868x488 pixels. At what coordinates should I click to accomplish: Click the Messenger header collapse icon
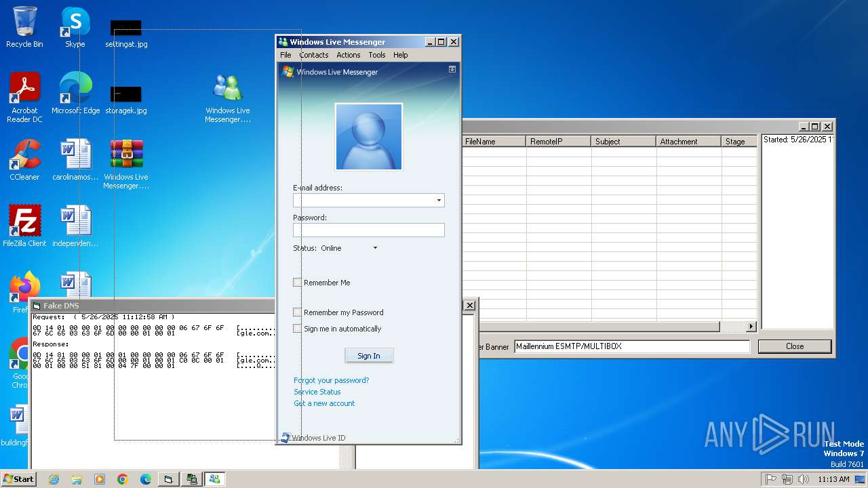[452, 69]
